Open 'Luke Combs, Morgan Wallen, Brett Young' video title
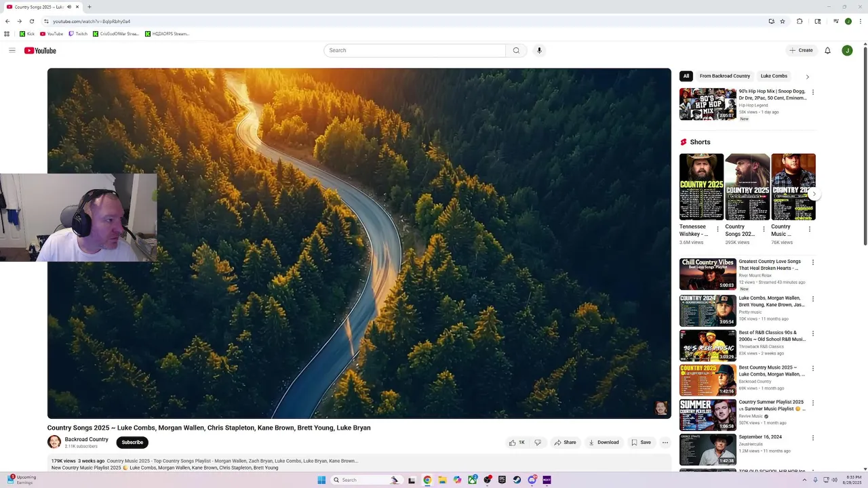 click(772, 302)
